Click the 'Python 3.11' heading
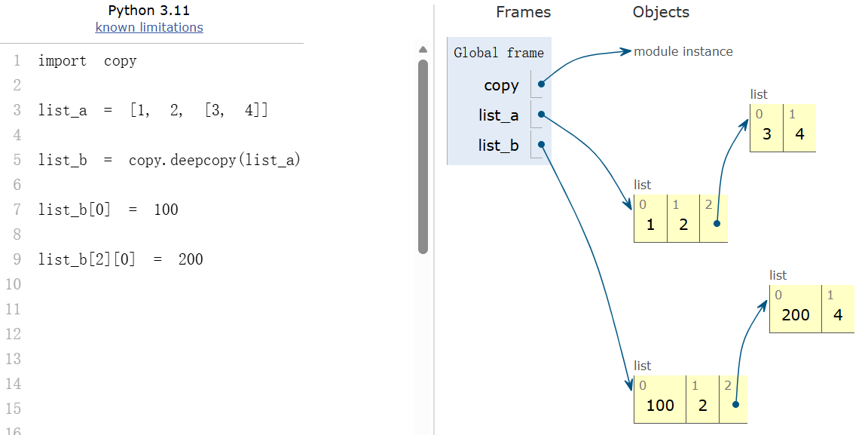Screen dimensions: 868x435 149,10
